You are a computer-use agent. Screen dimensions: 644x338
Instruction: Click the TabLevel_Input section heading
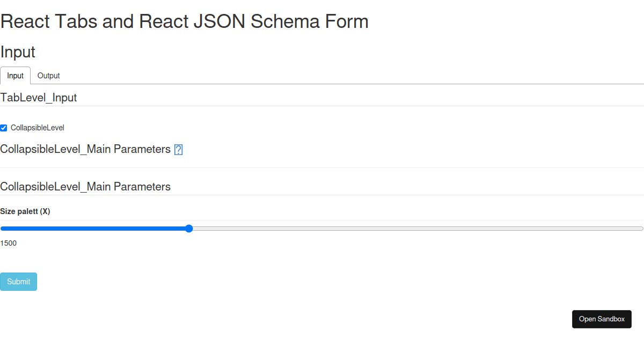point(39,98)
